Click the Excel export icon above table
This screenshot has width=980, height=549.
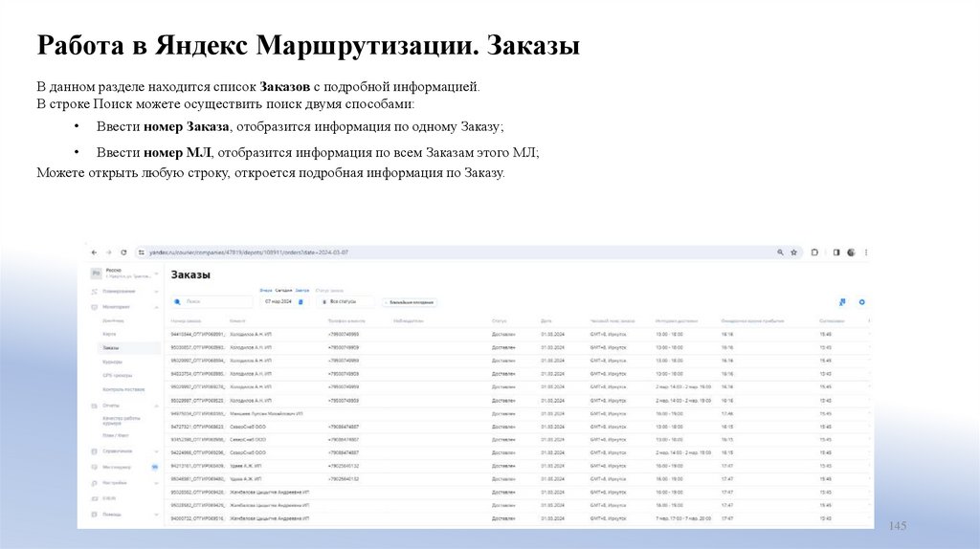pos(842,301)
